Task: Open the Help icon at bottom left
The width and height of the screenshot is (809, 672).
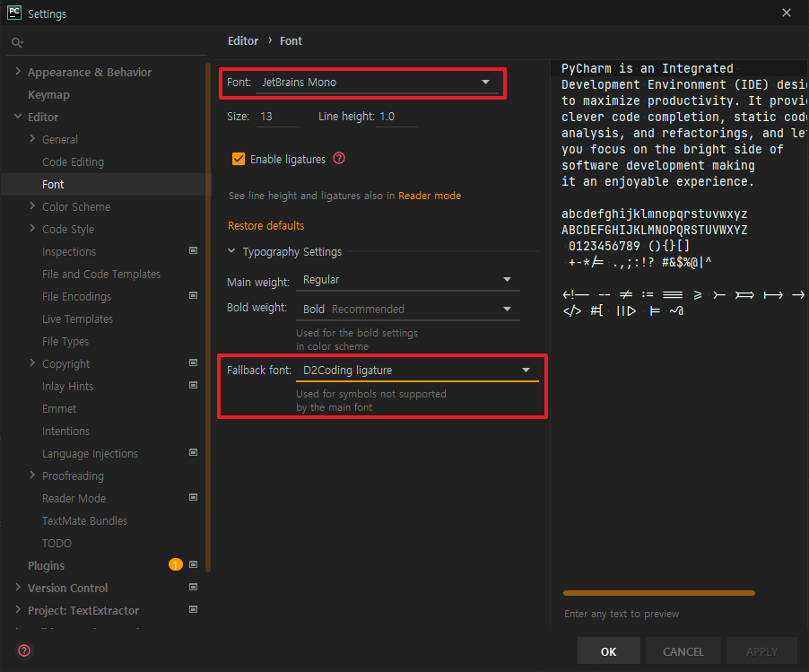Action: coord(24,650)
